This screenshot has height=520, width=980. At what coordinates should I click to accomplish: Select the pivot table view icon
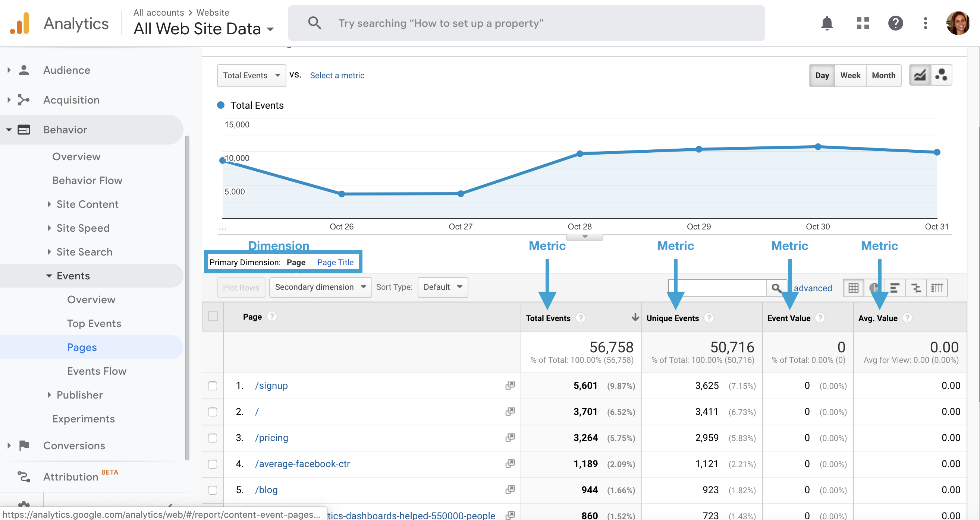pyautogui.click(x=937, y=288)
